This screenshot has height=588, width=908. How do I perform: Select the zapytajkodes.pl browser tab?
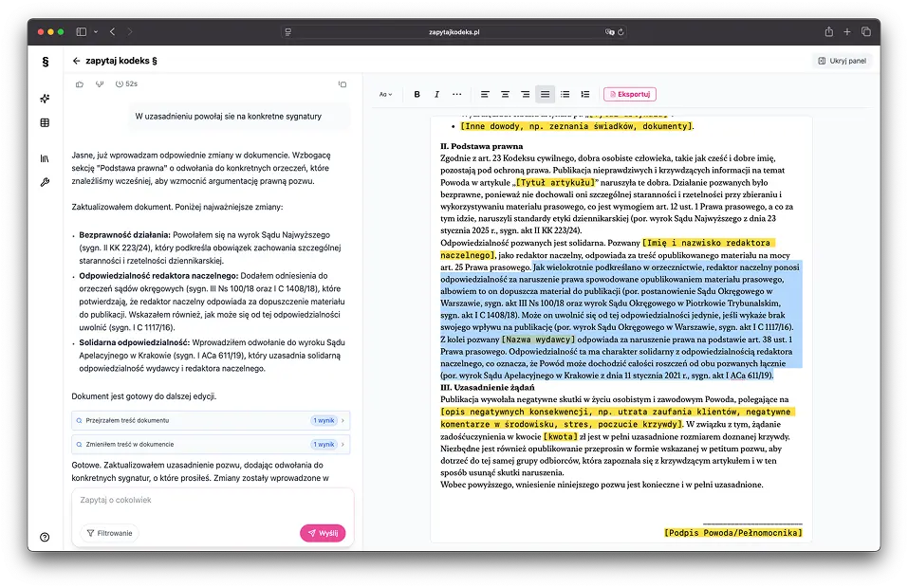[x=454, y=31]
